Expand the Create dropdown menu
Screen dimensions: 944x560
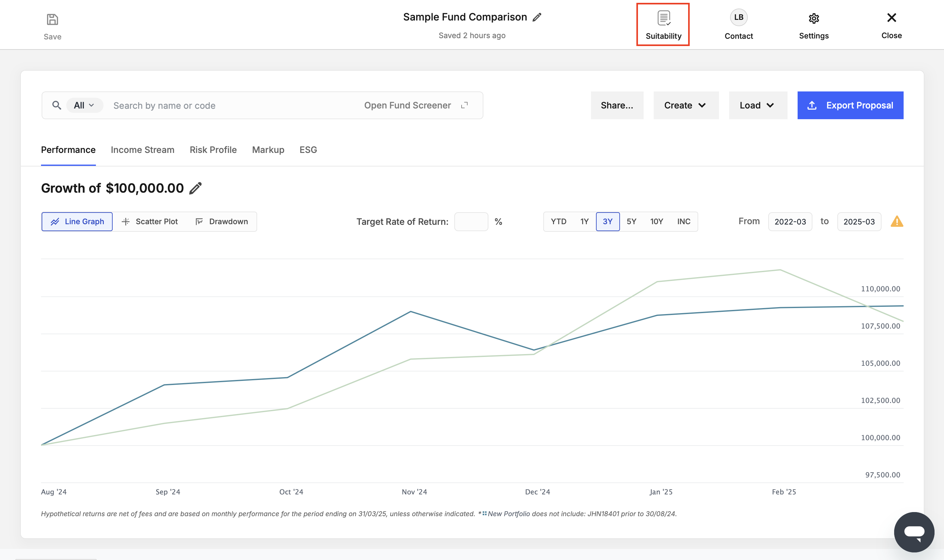click(x=686, y=105)
